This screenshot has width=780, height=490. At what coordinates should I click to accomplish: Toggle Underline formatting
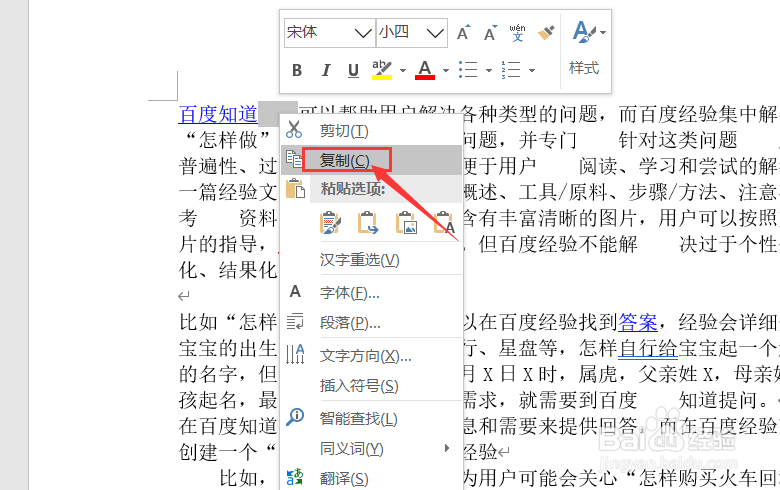click(353, 70)
